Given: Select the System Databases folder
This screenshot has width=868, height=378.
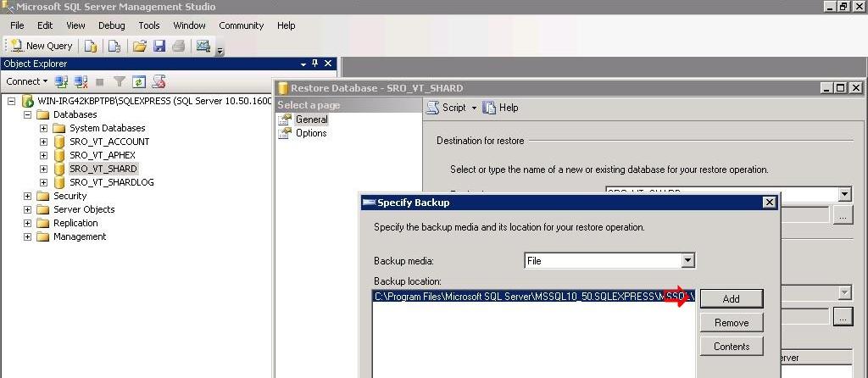Looking at the screenshot, I should click(108, 128).
